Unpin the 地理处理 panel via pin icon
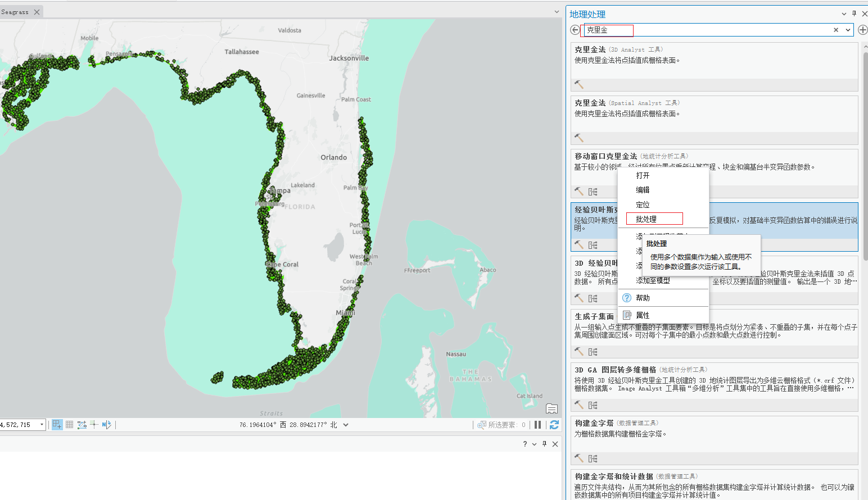The height and width of the screenshot is (500, 868). [x=853, y=13]
